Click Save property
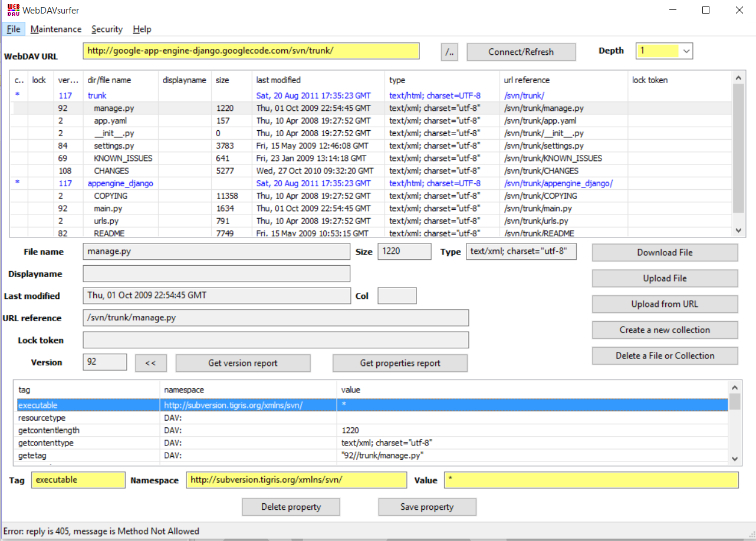 (427, 507)
